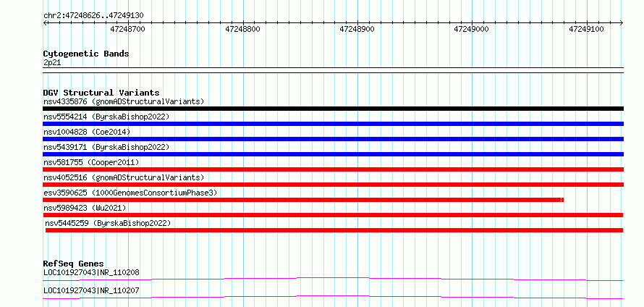Select variant label nsv581755 (Cooper2011)
This screenshot has width=644, height=307.
(91, 162)
